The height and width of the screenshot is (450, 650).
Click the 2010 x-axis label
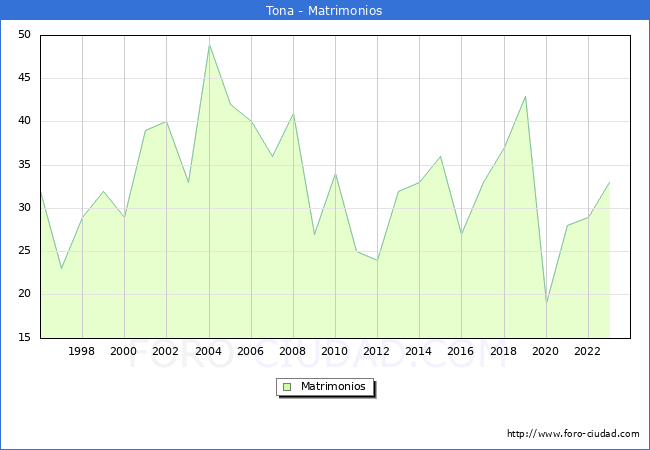(335, 352)
